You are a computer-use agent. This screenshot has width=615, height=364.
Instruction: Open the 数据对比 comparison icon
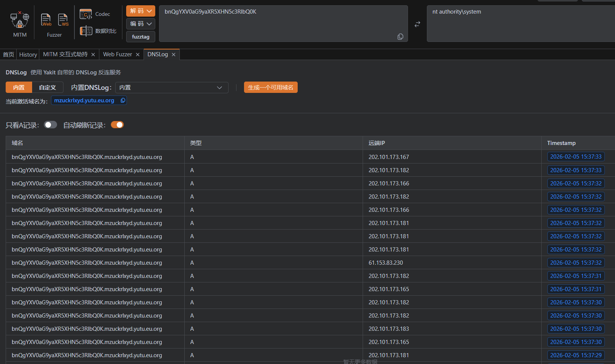[x=86, y=31]
